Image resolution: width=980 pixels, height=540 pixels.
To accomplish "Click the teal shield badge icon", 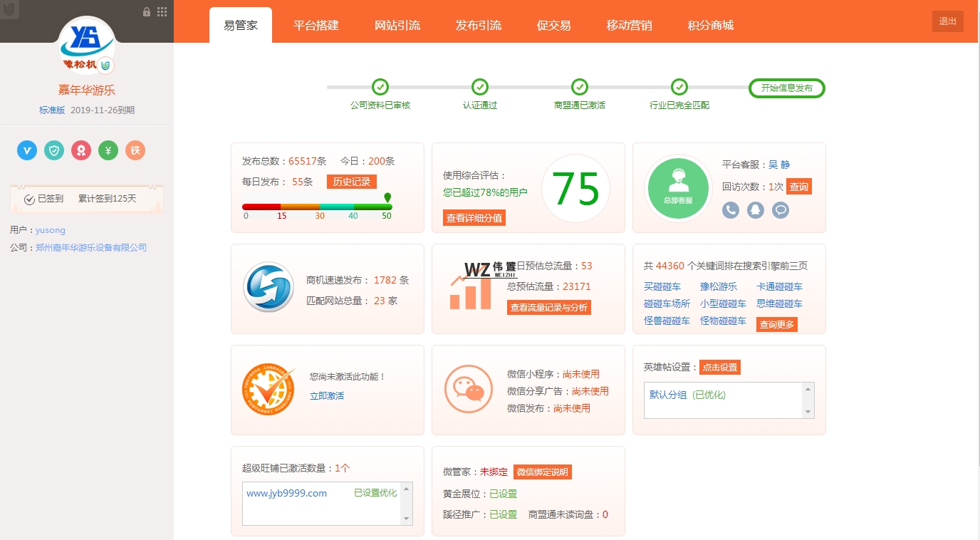I will tap(54, 150).
